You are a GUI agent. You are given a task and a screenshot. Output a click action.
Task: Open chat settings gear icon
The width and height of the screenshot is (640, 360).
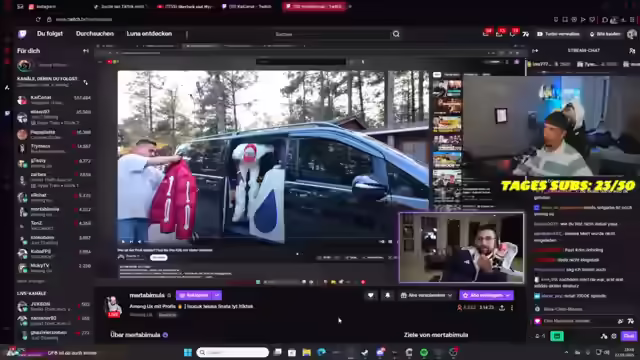click(613, 336)
